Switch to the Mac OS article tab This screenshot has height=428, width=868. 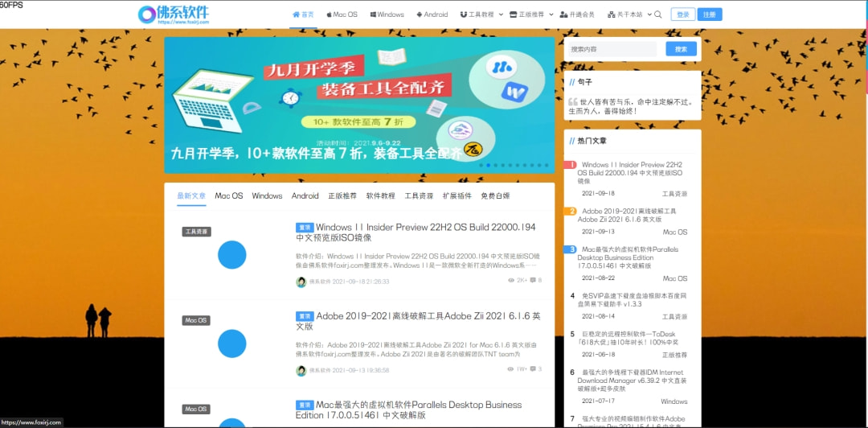[x=229, y=195]
